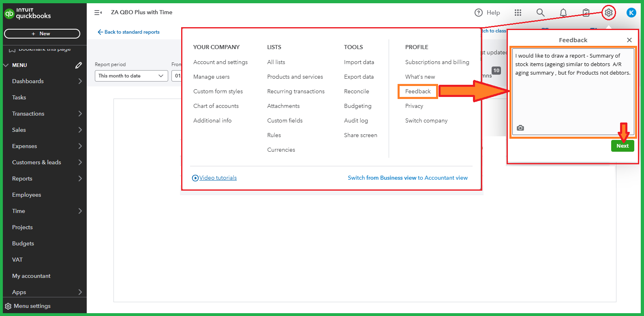Switch from Business view to Accountant view
Image resolution: width=644 pixels, height=316 pixels.
click(x=408, y=178)
